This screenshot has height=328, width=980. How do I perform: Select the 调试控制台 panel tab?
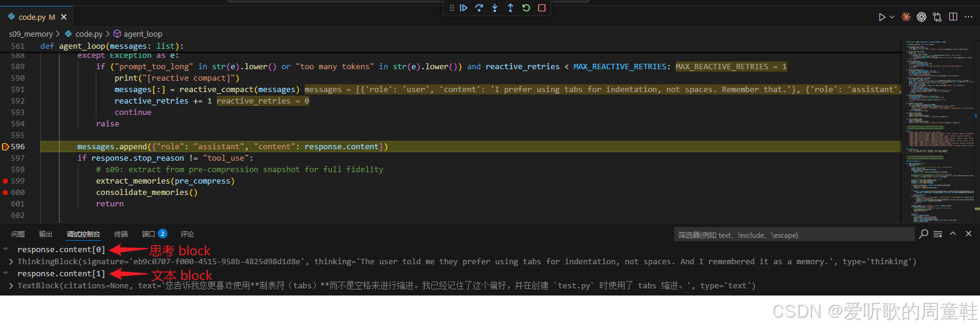click(x=83, y=234)
